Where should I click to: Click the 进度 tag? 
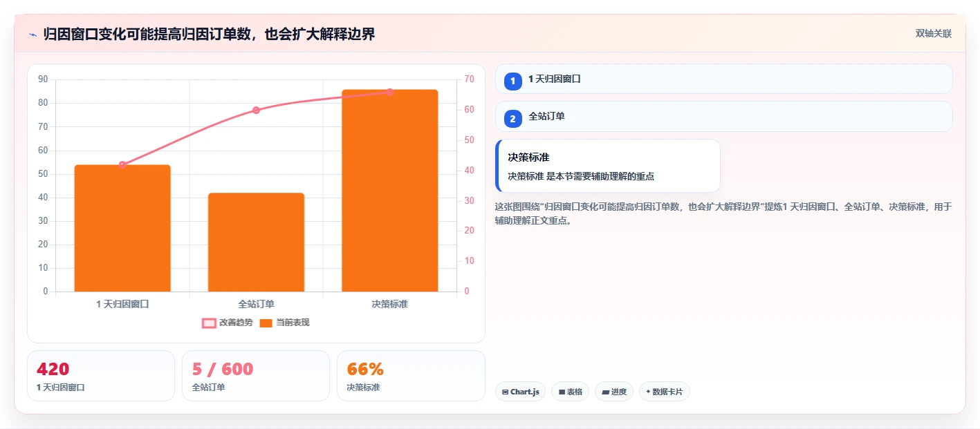614,392
